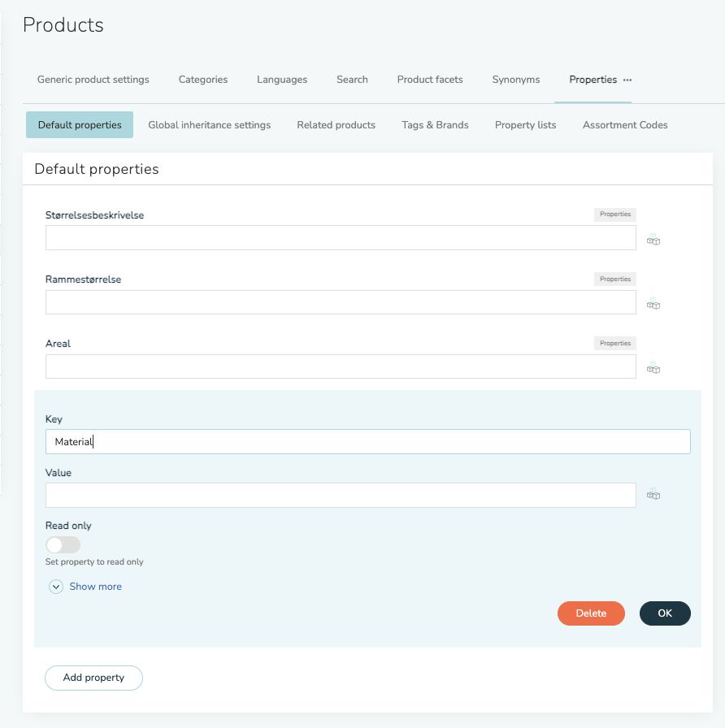Click the Properties badge above Størrelsesbeskrivelse
The height and width of the screenshot is (728, 725).
pos(615,214)
